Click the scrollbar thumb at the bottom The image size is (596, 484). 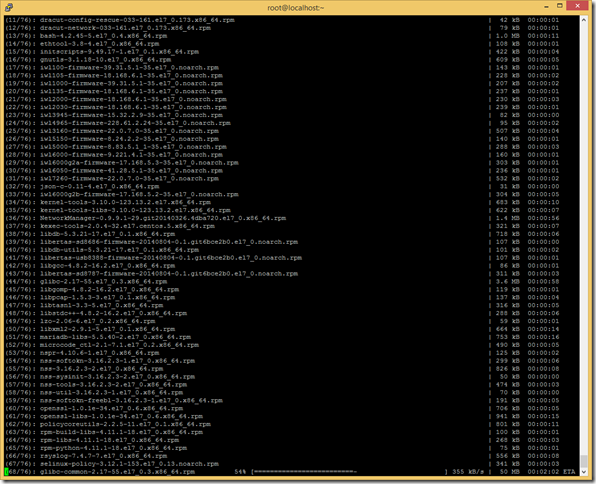[x=584, y=461]
